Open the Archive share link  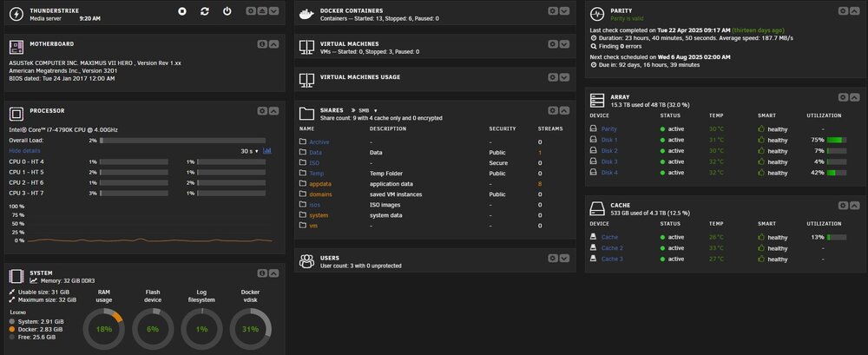(319, 142)
